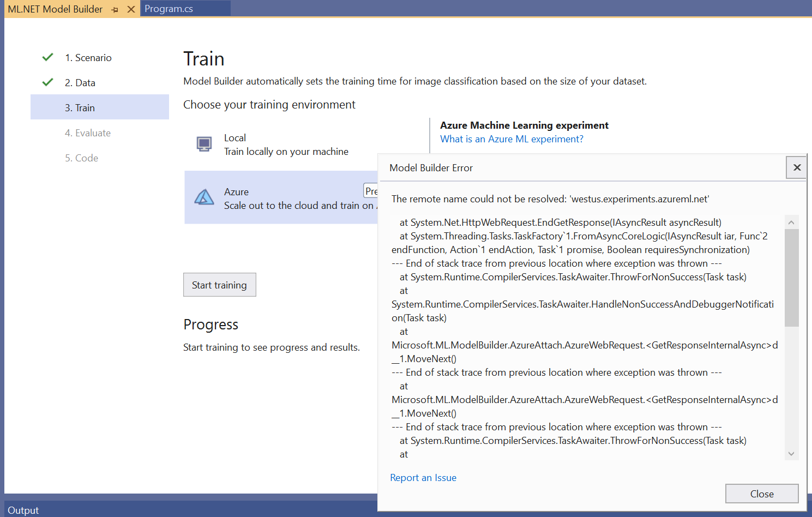The image size is (812, 517).
Task: Select the Local training environment option
Action: [286, 144]
